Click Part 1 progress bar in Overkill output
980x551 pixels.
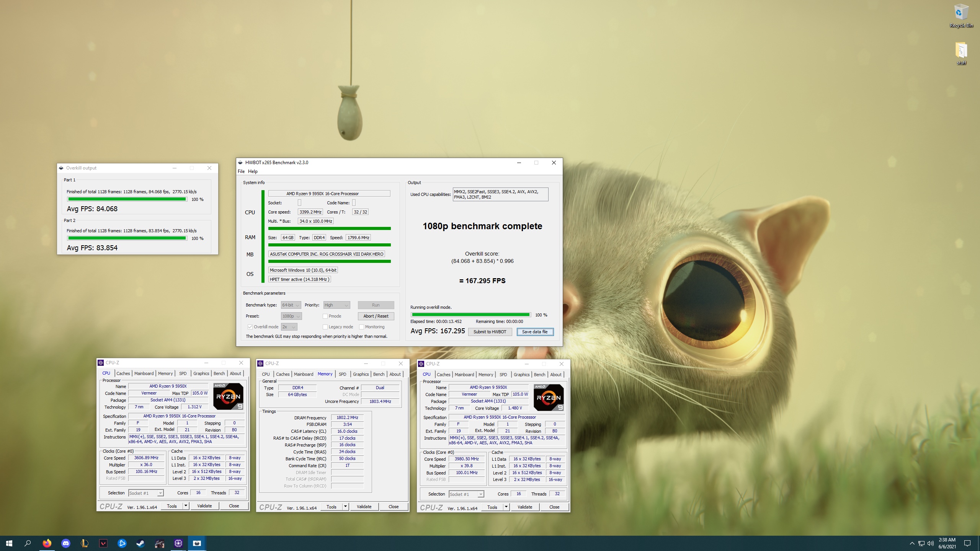tap(127, 199)
